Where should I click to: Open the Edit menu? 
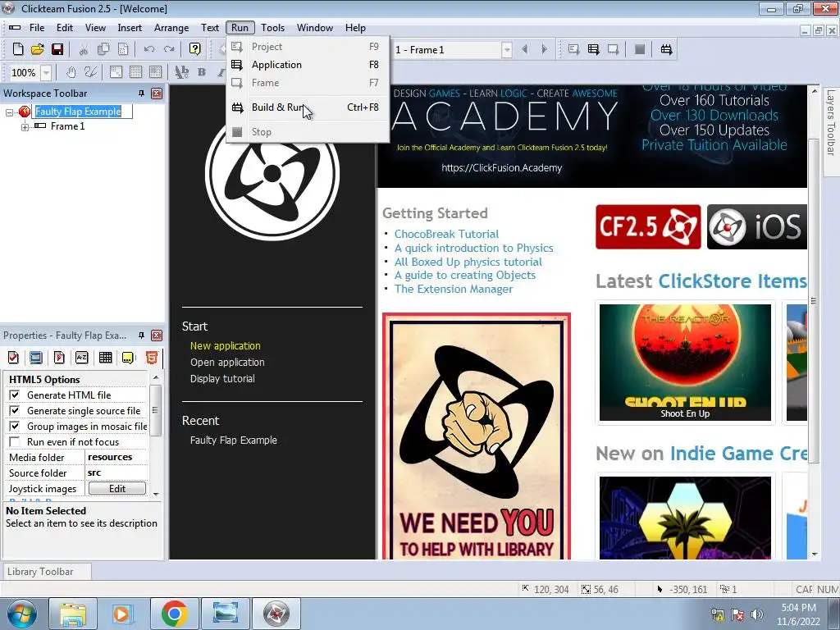(65, 28)
